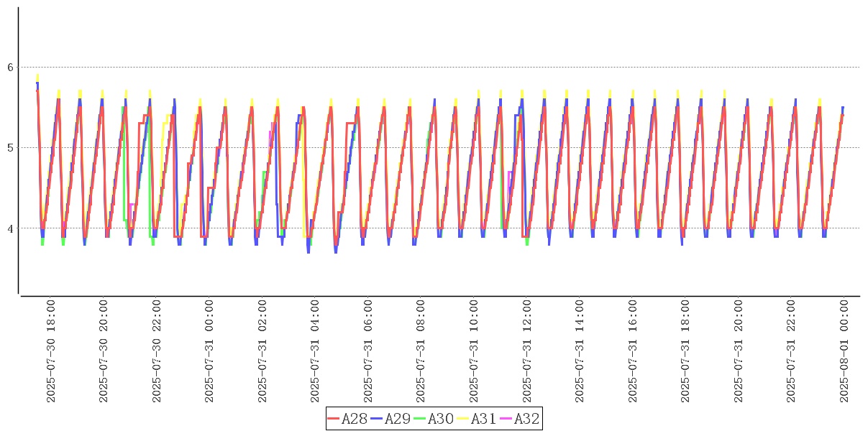The width and height of the screenshot is (868, 431).
Task: Select the 2025-07-30 22:00 time label
Action: (x=156, y=351)
